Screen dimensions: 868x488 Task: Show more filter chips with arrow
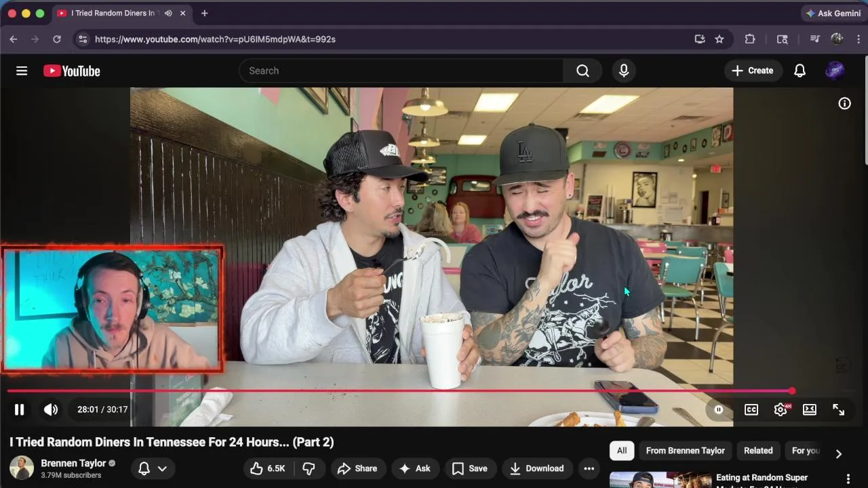pyautogui.click(x=839, y=453)
